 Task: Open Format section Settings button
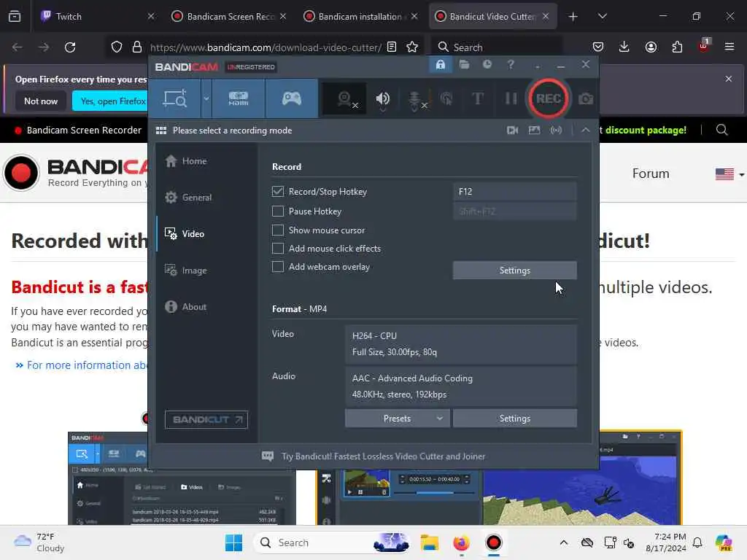tap(514, 418)
